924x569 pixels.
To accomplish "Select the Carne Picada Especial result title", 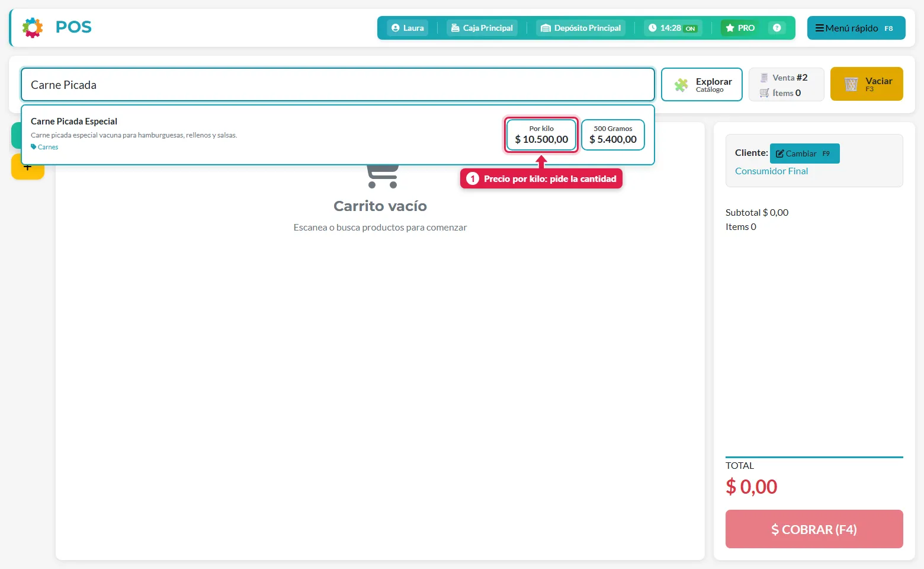I will (74, 122).
